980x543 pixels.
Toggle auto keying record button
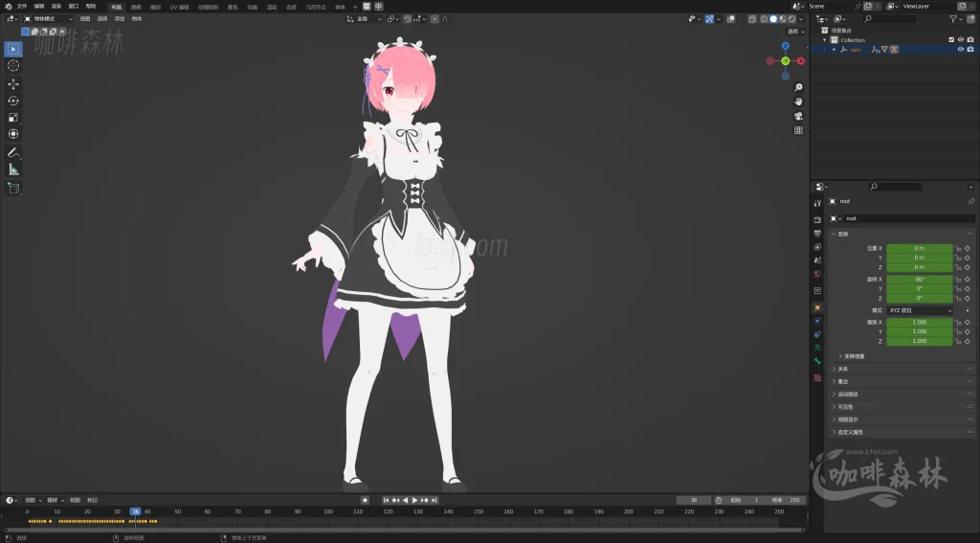(x=365, y=501)
